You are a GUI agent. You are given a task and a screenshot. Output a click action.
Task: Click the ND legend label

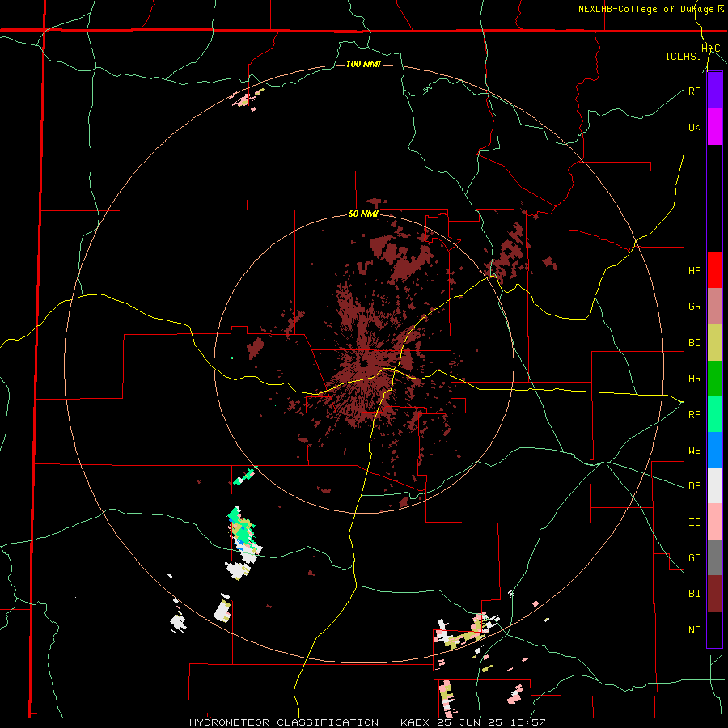pyautogui.click(x=694, y=630)
